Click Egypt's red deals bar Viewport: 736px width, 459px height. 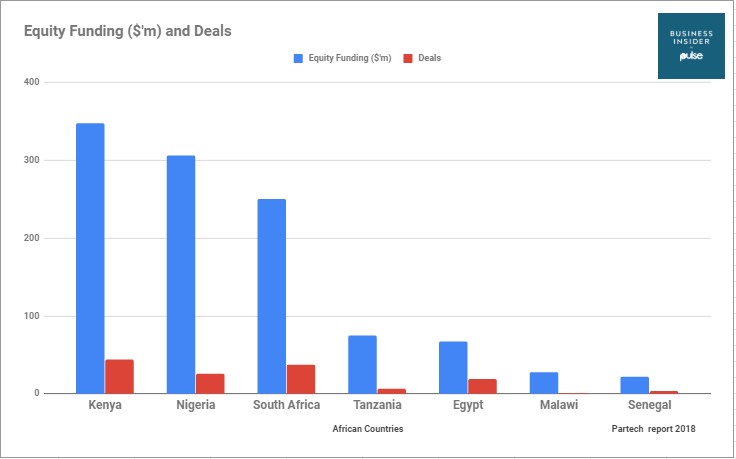tap(482, 386)
